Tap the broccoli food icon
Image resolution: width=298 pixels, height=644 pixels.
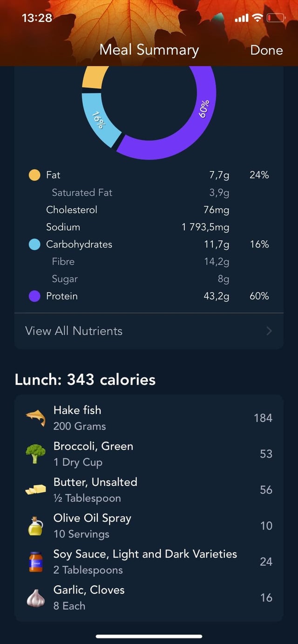pyautogui.click(x=35, y=454)
